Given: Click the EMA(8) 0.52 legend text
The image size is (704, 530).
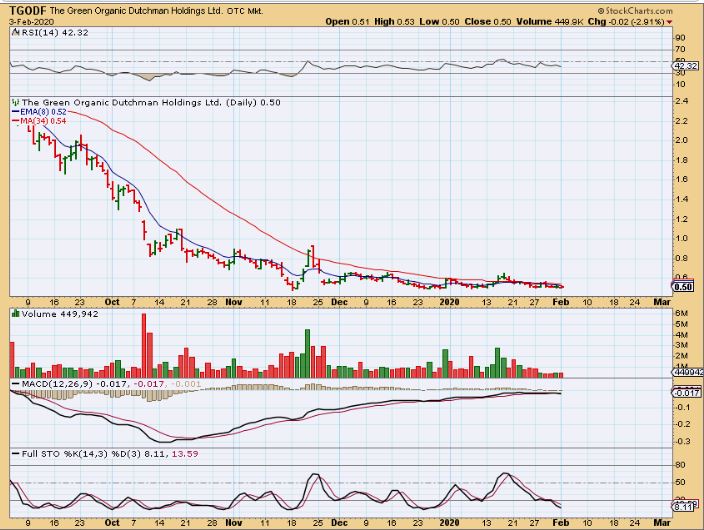Looking at the screenshot, I should 44,112.
